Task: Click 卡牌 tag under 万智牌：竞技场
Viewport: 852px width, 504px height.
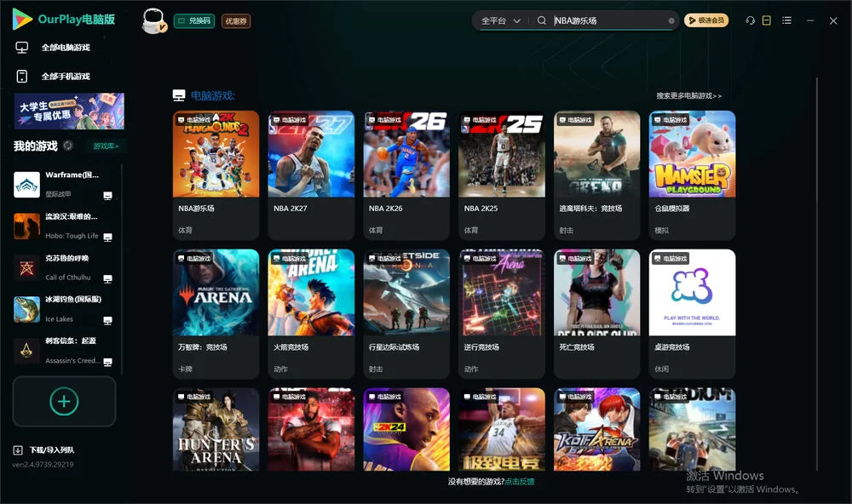Action: (185, 369)
